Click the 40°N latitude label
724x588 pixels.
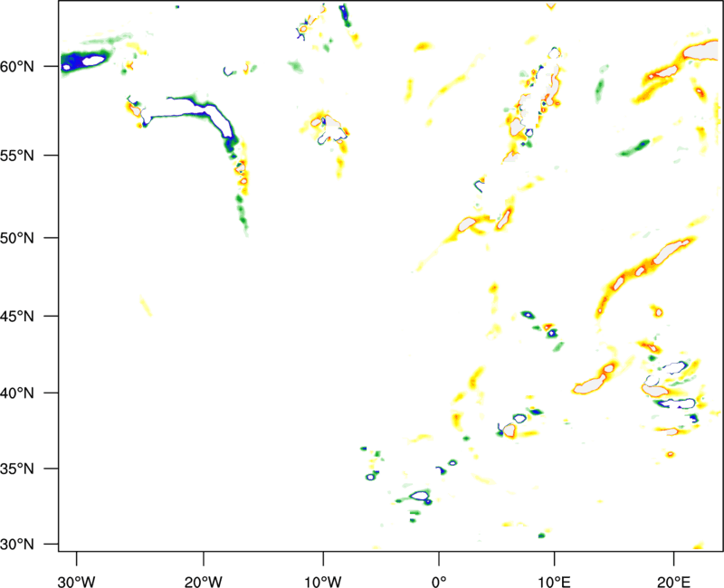(x=17, y=393)
